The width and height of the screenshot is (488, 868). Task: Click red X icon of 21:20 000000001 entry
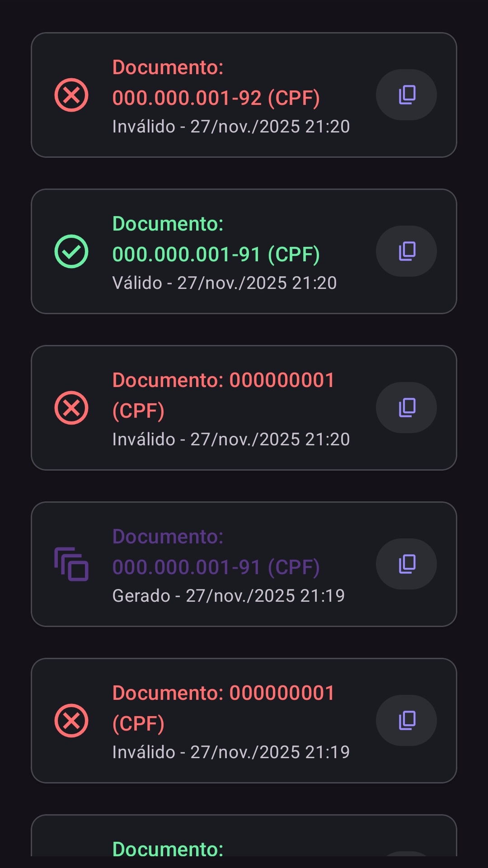click(x=71, y=408)
